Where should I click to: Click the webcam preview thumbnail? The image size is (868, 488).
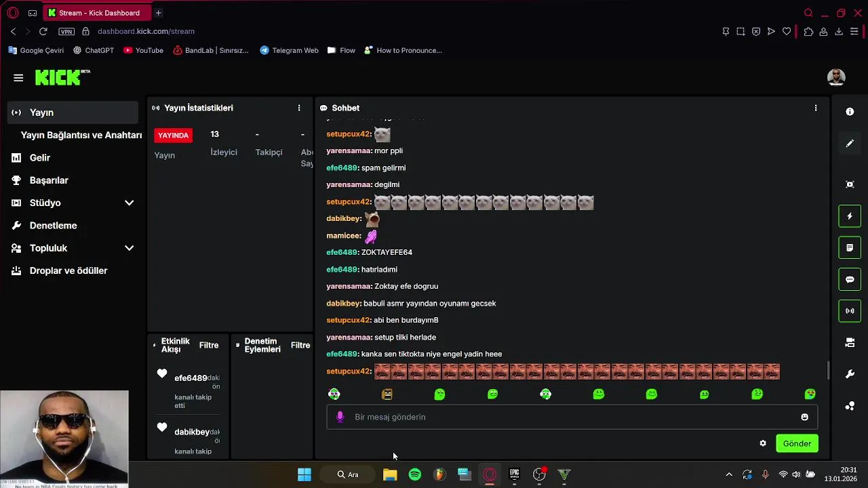click(64, 439)
